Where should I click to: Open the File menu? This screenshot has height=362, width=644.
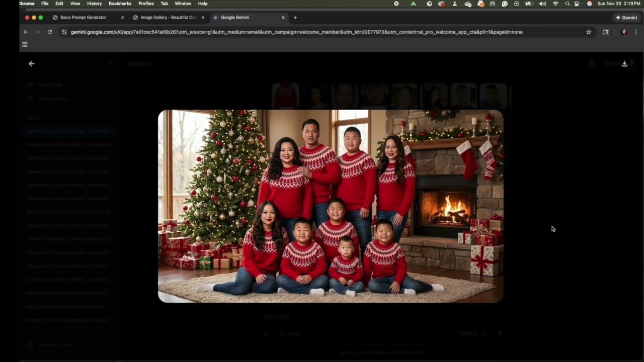[x=45, y=4]
